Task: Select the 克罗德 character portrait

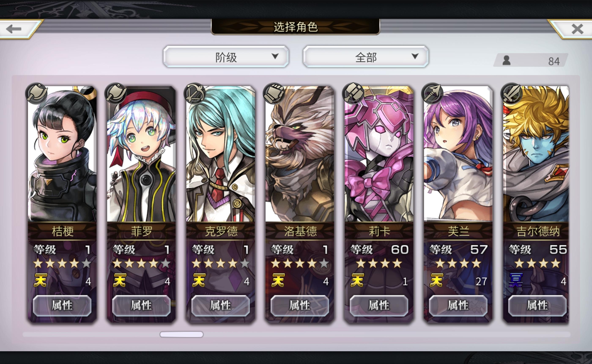Action: pos(221,154)
